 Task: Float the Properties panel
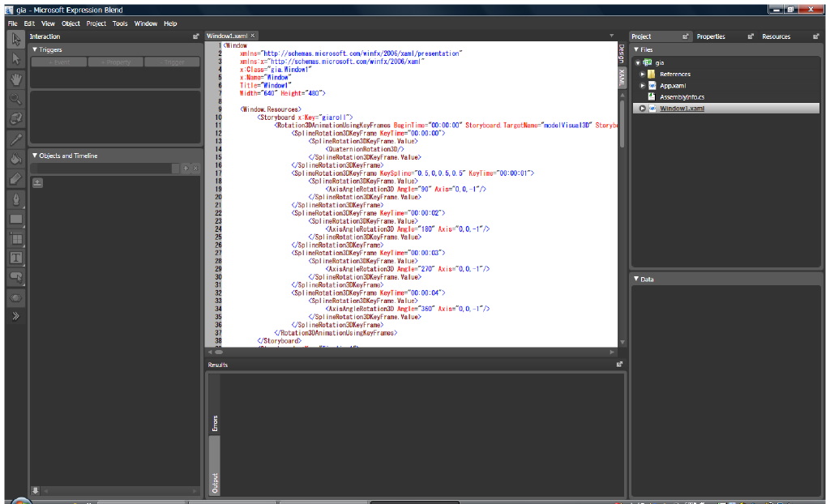pos(751,36)
